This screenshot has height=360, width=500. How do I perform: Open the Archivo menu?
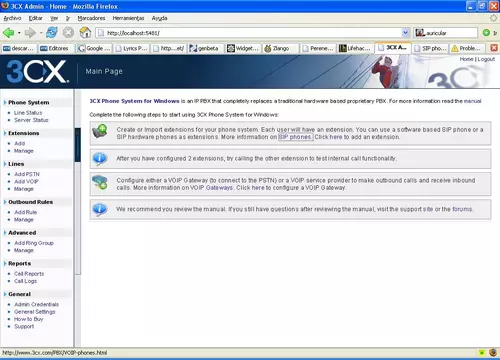click(x=12, y=18)
